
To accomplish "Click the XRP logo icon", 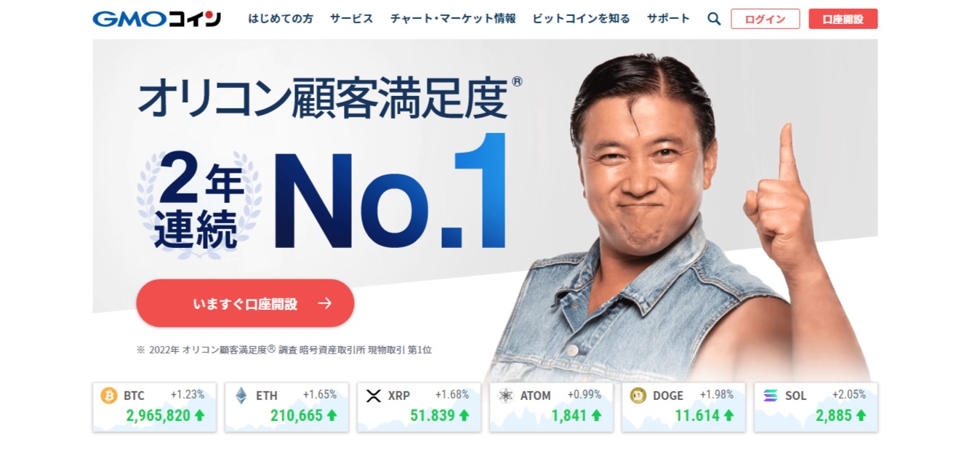I will (x=374, y=396).
